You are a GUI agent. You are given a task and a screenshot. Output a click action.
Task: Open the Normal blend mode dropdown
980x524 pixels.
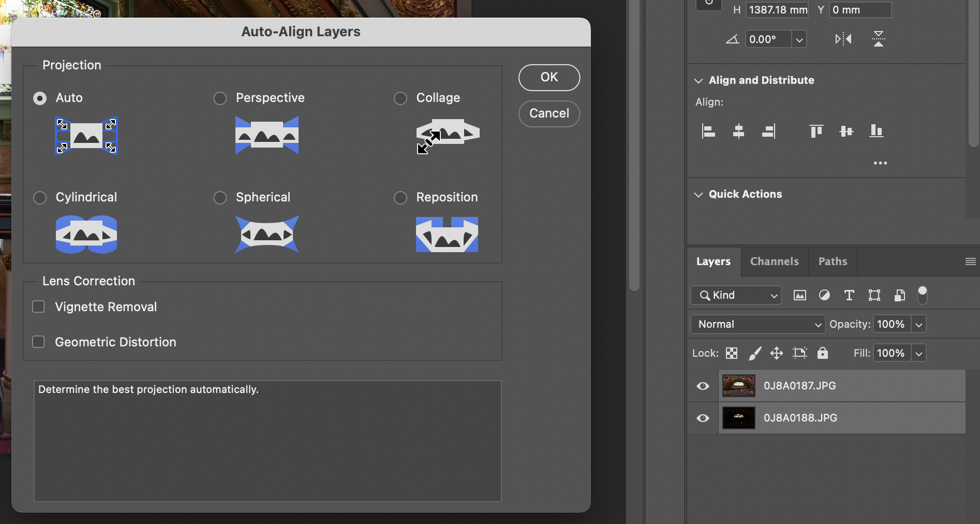coord(758,324)
